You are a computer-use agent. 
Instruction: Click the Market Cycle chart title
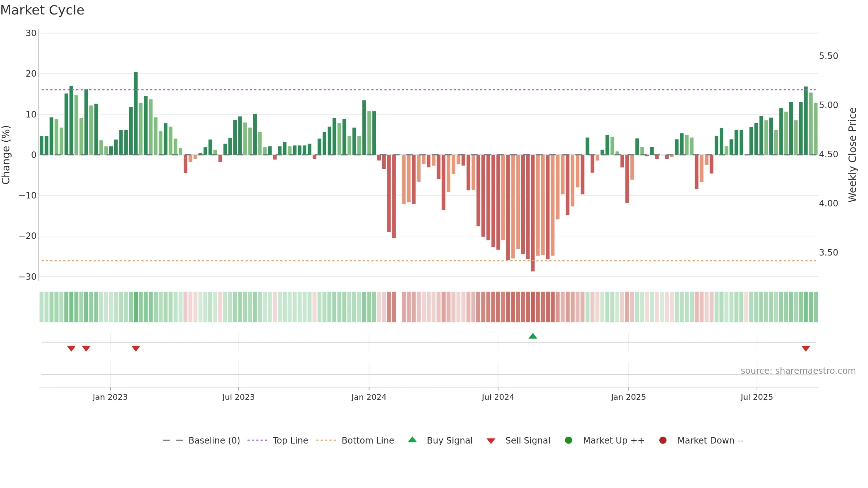(x=42, y=10)
